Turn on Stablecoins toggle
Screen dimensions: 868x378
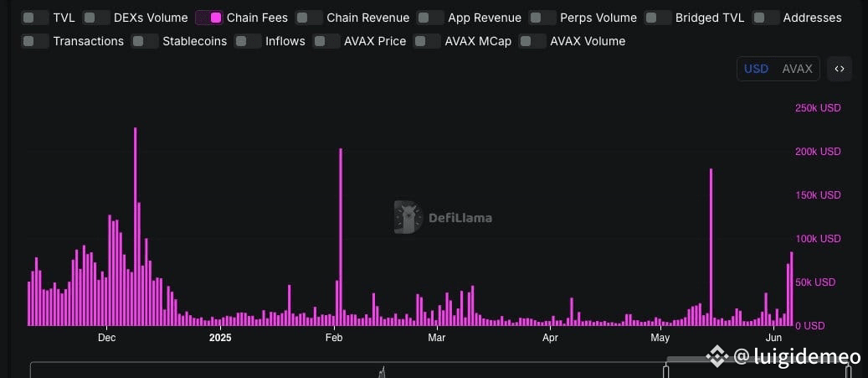point(145,41)
